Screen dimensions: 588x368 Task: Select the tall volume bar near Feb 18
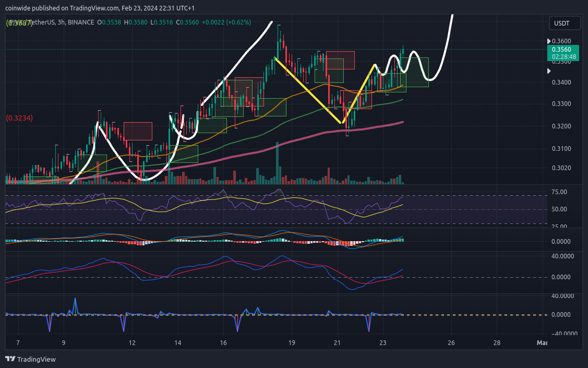278,163
